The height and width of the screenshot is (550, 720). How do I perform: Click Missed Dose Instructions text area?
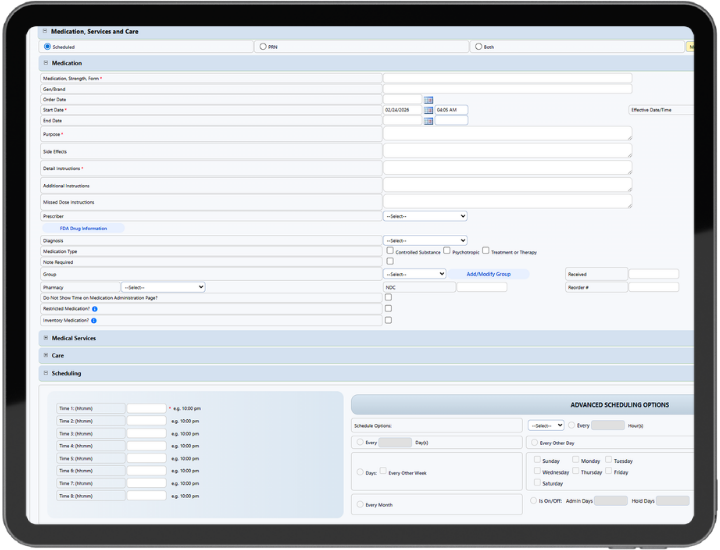tap(507, 201)
